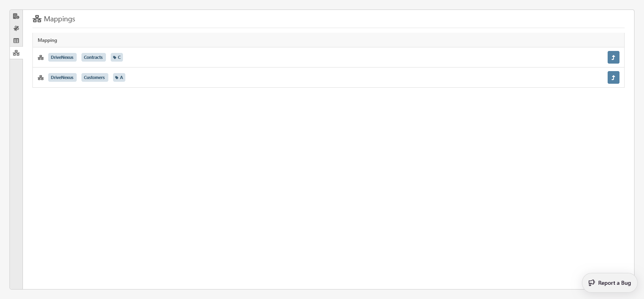644x299 pixels.
Task: Click the sitemap icon on Customers row
Action: (41, 78)
